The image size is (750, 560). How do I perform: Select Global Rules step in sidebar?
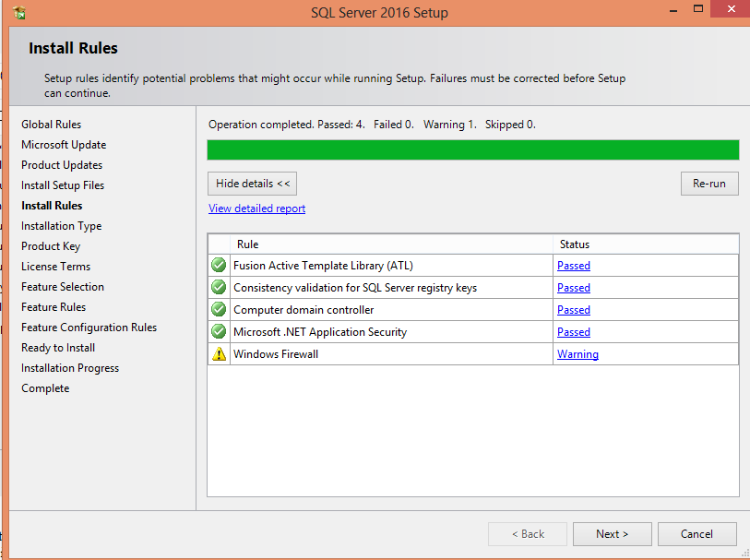[x=51, y=125]
